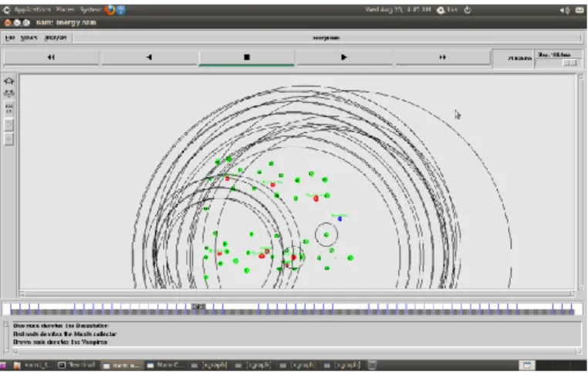This screenshot has height=373, width=588.
Task: Click the fast forward button
Action: coord(442,57)
